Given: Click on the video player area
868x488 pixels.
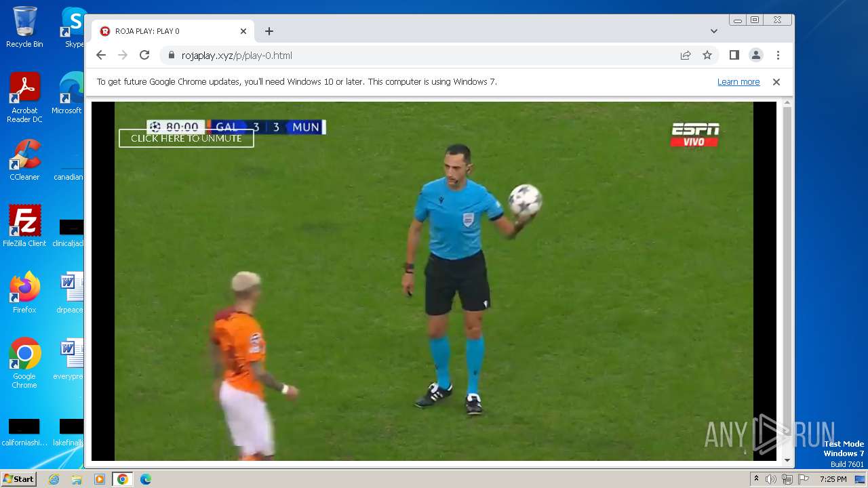Looking at the screenshot, I should click(434, 281).
